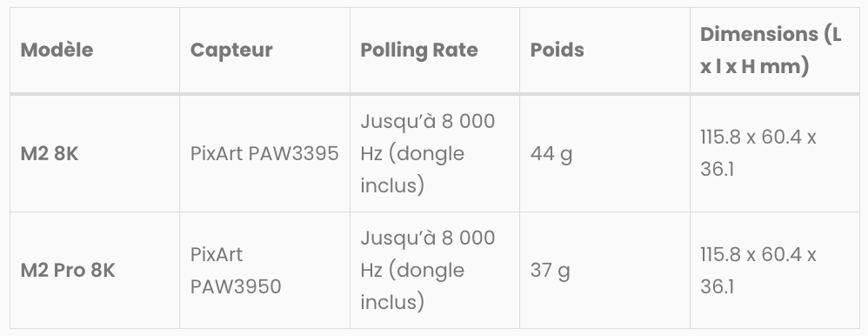
Task: Click M2 Pro 8K polling rate cell
Action: pos(435,270)
